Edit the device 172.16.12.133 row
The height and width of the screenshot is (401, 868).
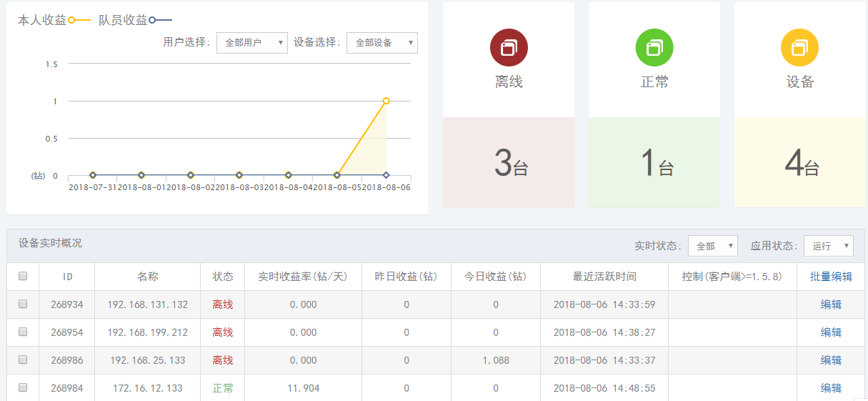click(831, 388)
